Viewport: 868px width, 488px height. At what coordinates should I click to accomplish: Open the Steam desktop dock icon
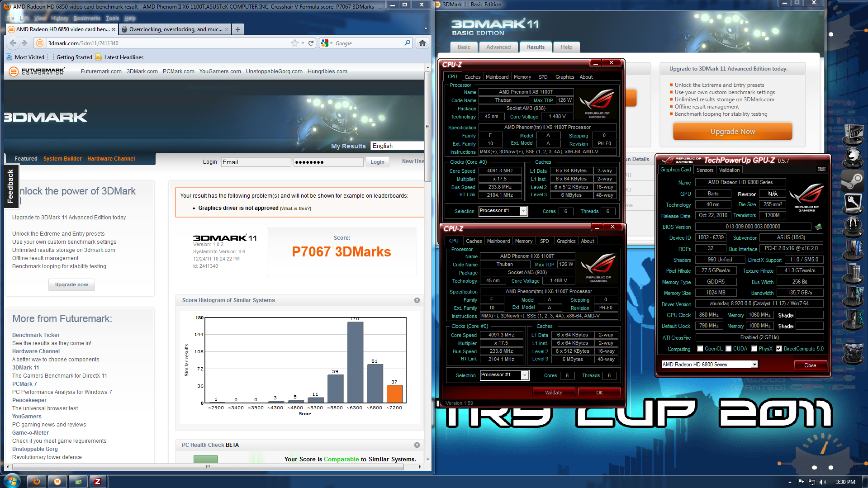coord(852,180)
